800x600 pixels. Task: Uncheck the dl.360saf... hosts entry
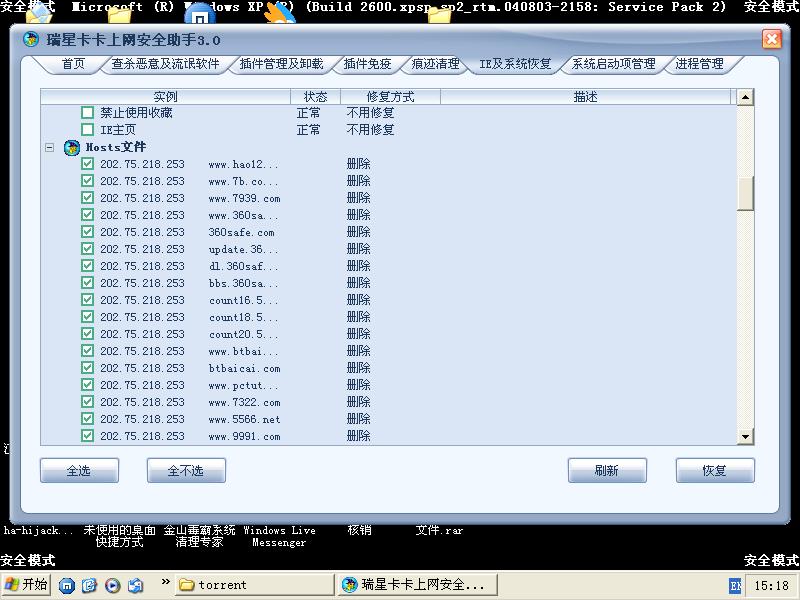[88, 266]
